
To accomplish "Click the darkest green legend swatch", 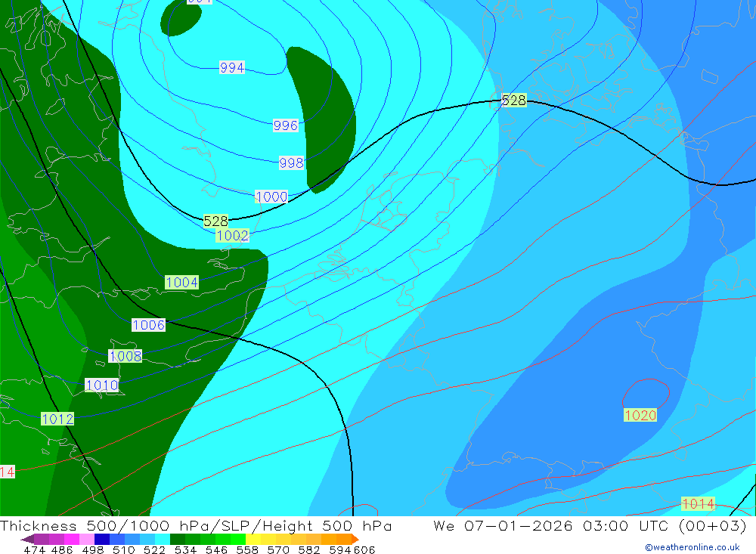I will click(x=178, y=539).
